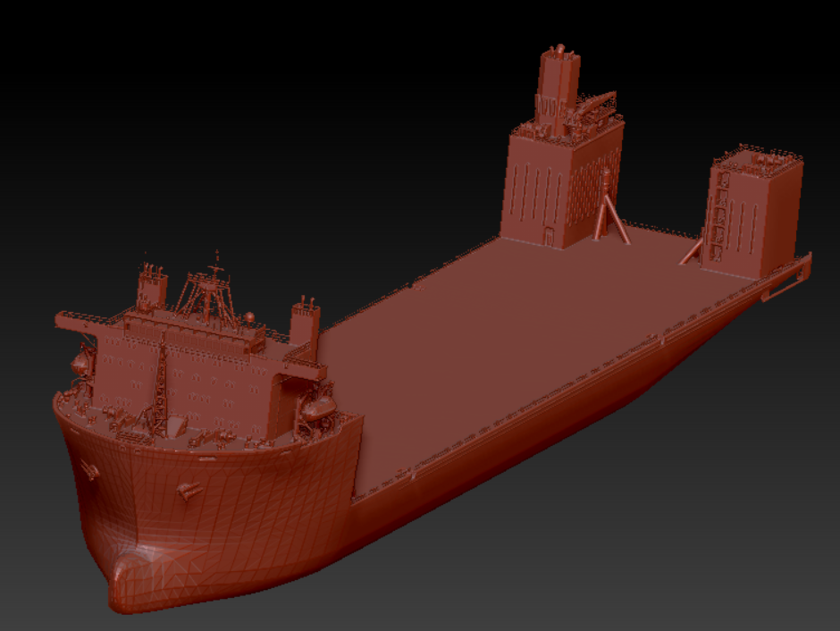Viewport: 840px width, 631px height.
Task: Select the anchor on the bow's front face
Action: [189, 490]
